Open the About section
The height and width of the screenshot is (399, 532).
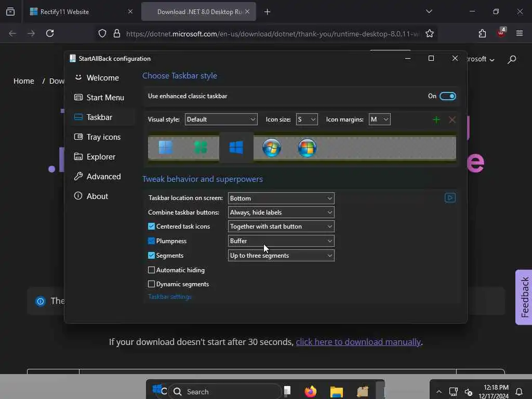[x=102, y=196]
